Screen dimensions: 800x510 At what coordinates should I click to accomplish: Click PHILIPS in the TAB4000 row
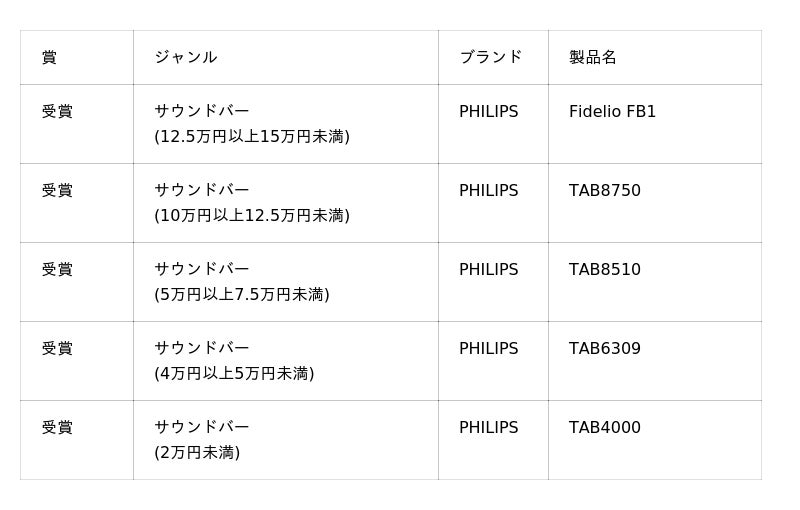488,428
